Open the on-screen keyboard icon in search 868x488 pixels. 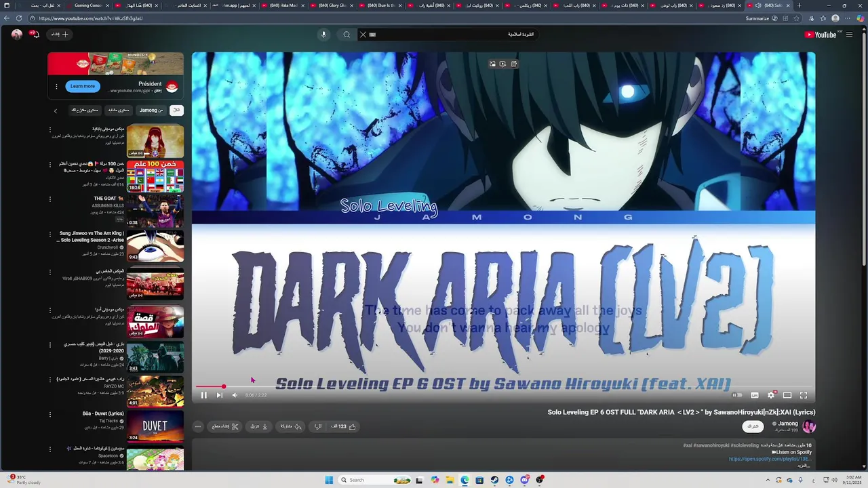pyautogui.click(x=372, y=35)
